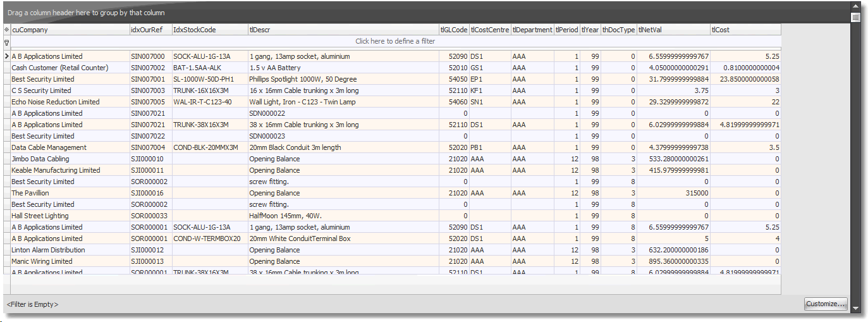Select the 'Cash Customer (Retail Counter)' cell
Viewport: 868px width, 322px height.
(70, 68)
